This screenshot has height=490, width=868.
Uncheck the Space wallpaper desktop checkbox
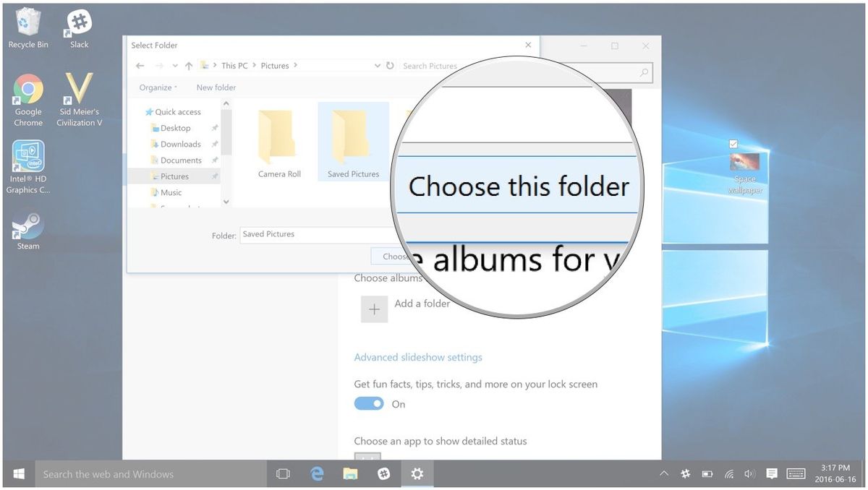point(733,144)
